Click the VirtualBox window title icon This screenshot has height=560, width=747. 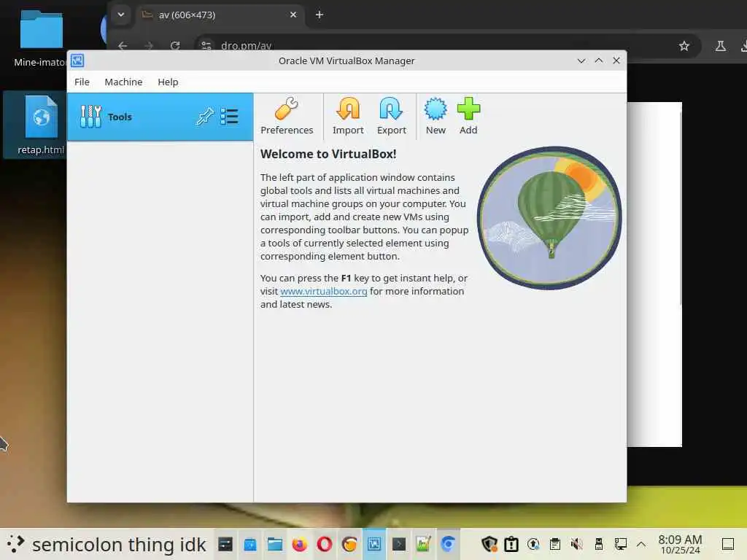pyautogui.click(x=77, y=61)
